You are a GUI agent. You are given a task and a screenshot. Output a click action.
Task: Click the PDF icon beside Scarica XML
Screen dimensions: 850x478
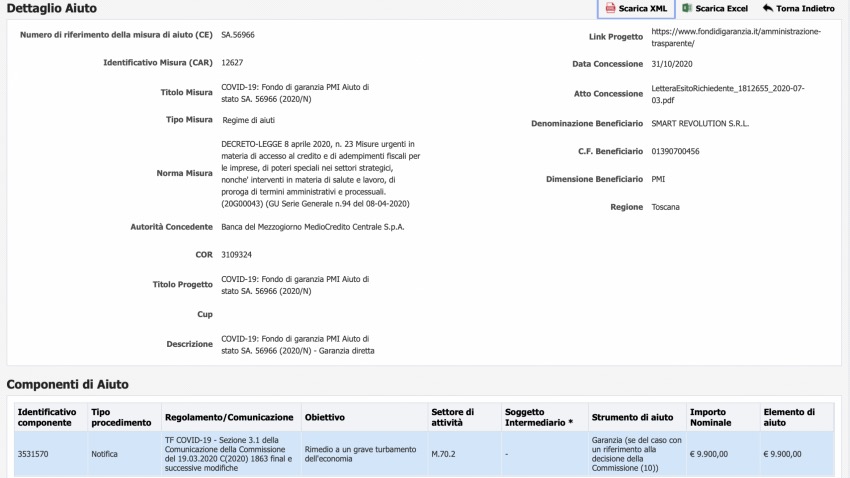coord(610,8)
